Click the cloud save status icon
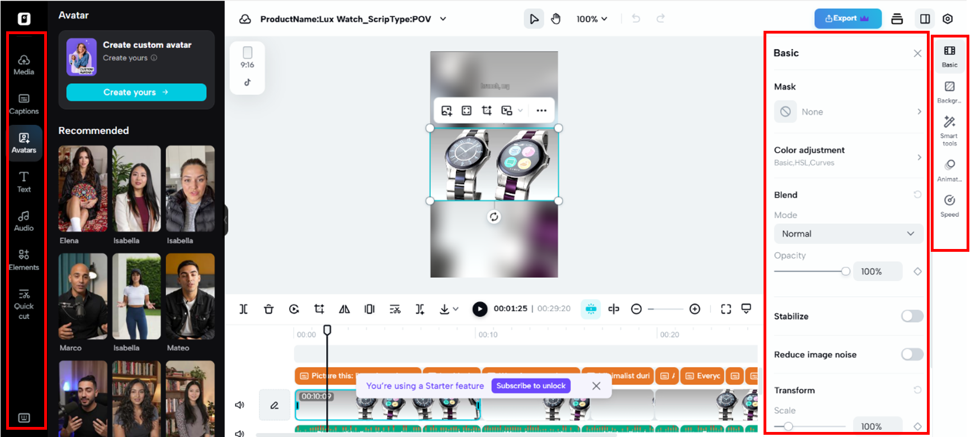The image size is (980, 437). (x=245, y=19)
